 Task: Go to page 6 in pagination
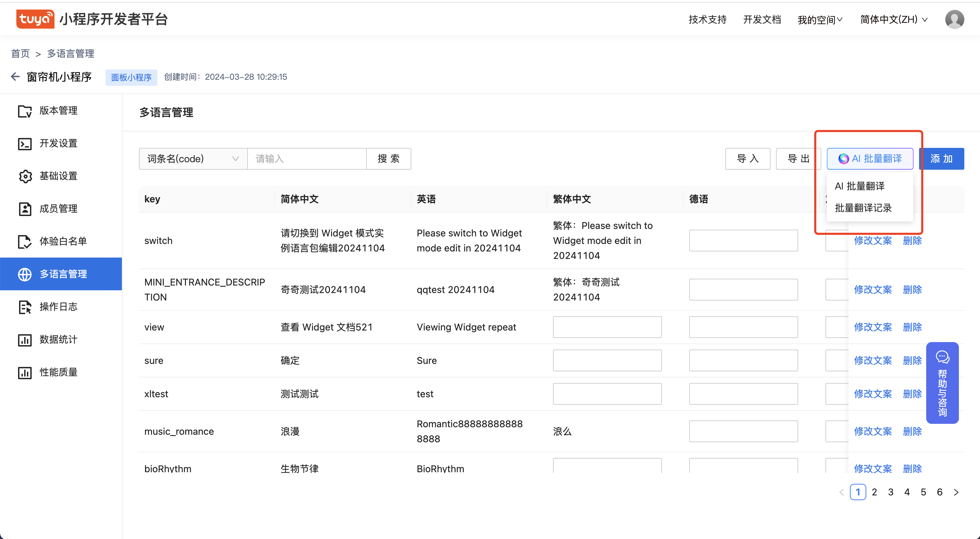click(x=940, y=492)
